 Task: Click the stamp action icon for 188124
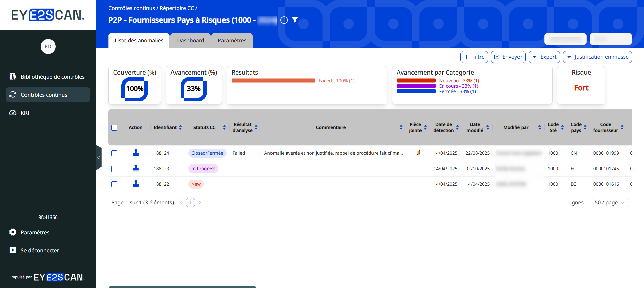pyautogui.click(x=136, y=153)
